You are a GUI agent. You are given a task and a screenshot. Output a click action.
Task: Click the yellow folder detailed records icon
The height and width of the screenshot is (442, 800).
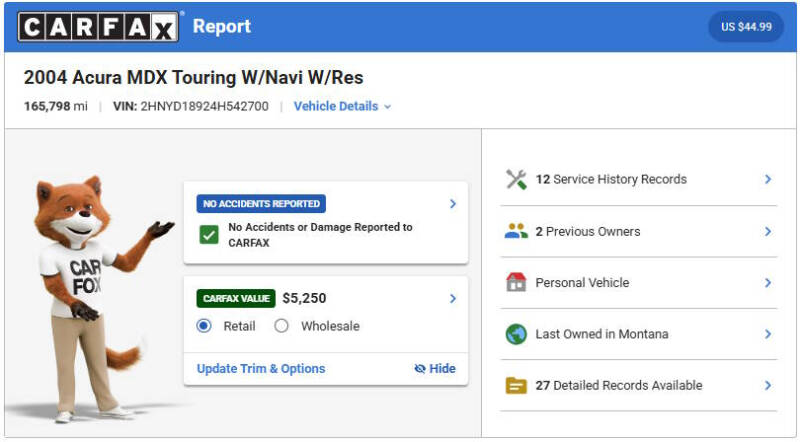516,385
